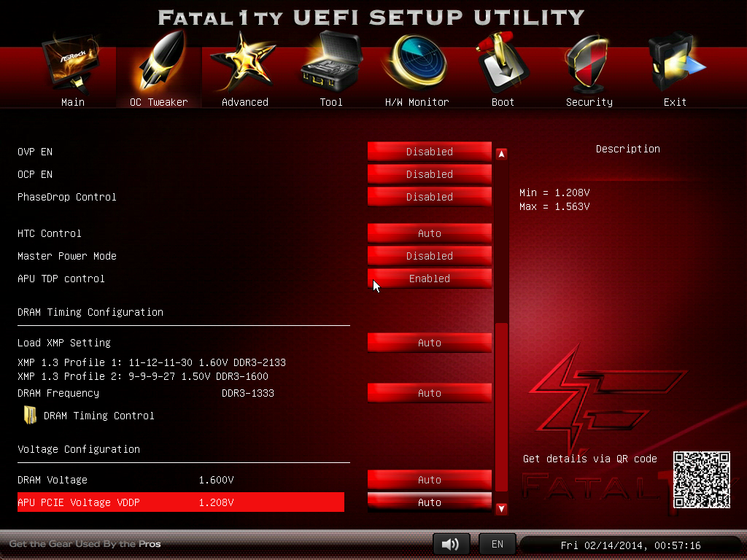Click the DRAM Timing Configuration heading
Screen dimensions: 747x560
coord(90,312)
